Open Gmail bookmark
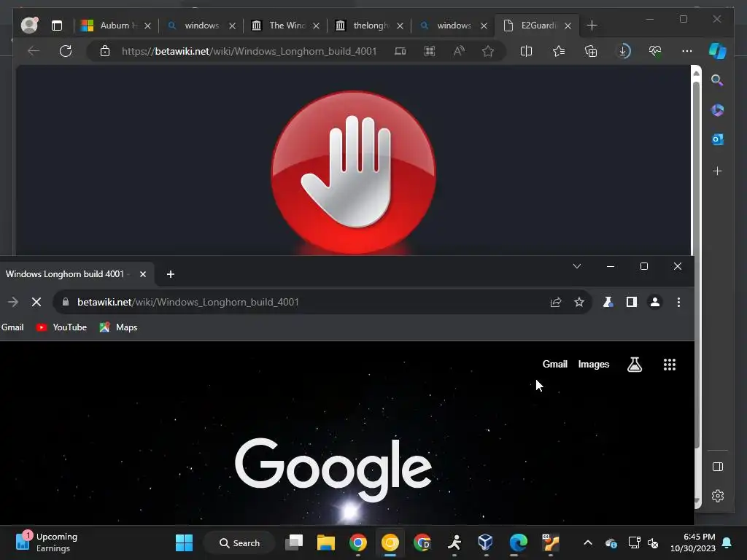747x560 pixels. coord(12,327)
